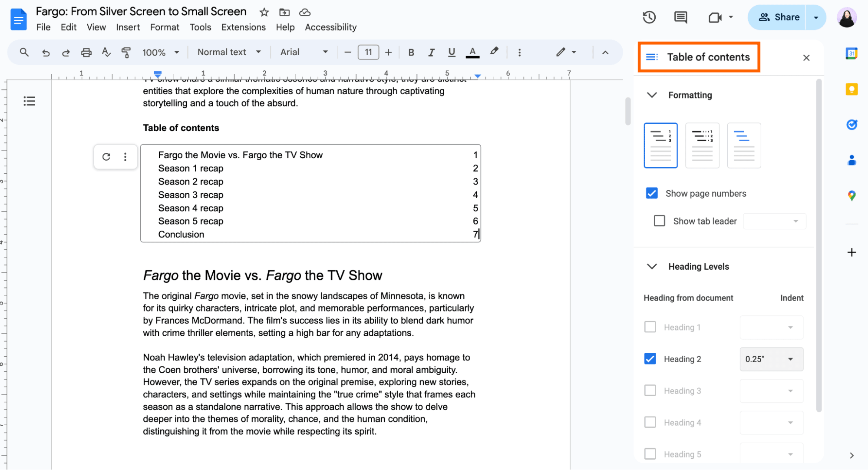
Task: Open Contacts in the side panel
Action: pos(851,160)
